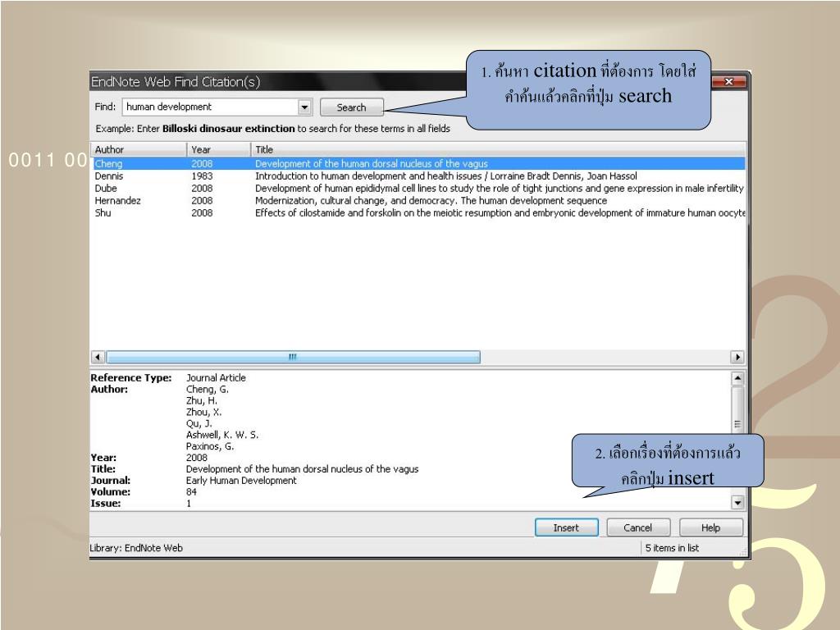Select the Dube 2008 citation row
Image resolution: width=840 pixels, height=630 pixels.
coord(418,188)
